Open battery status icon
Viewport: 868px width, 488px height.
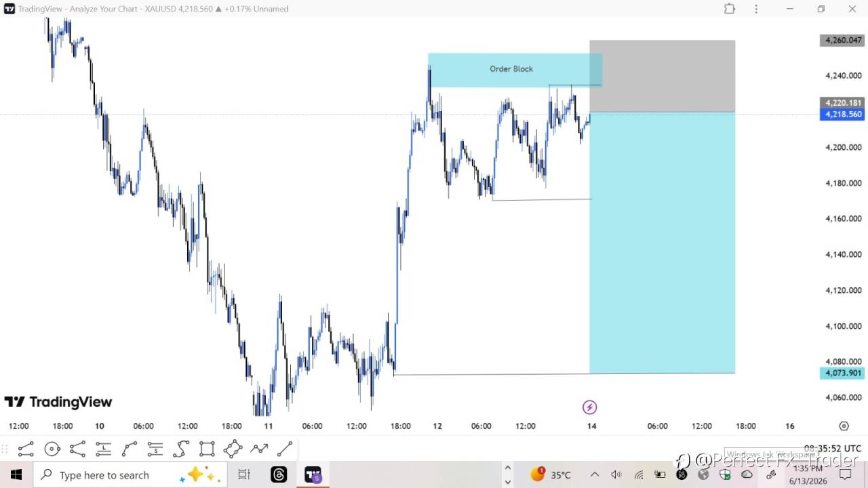coord(660,474)
